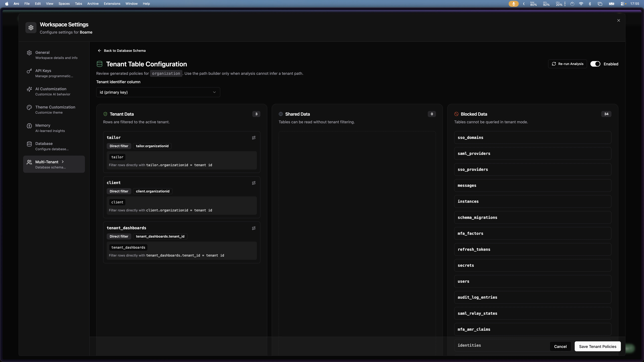
Task: Click the database icon beside Tenant Table Configuration
Action: tap(99, 64)
